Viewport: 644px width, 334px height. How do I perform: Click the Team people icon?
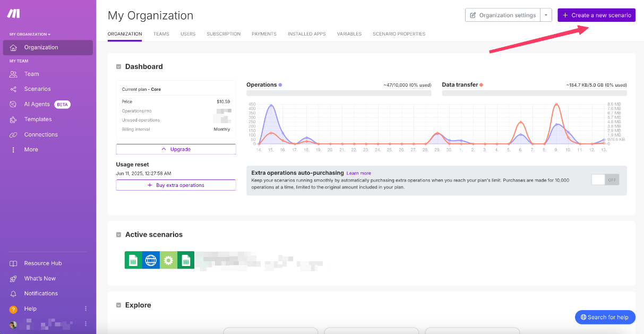pyautogui.click(x=13, y=74)
